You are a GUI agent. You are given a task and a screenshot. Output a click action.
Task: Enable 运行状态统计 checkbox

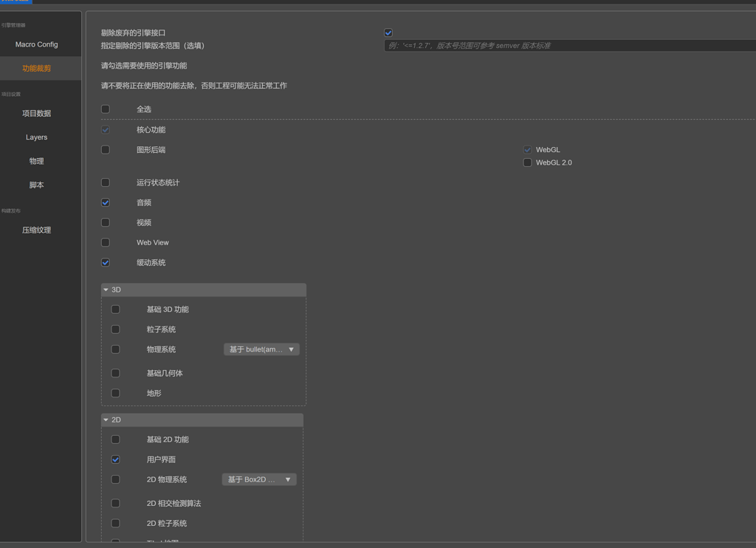[104, 182]
